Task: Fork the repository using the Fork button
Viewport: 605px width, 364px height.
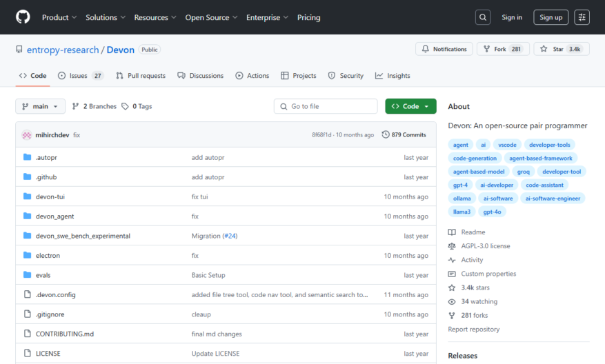Action: [503, 49]
